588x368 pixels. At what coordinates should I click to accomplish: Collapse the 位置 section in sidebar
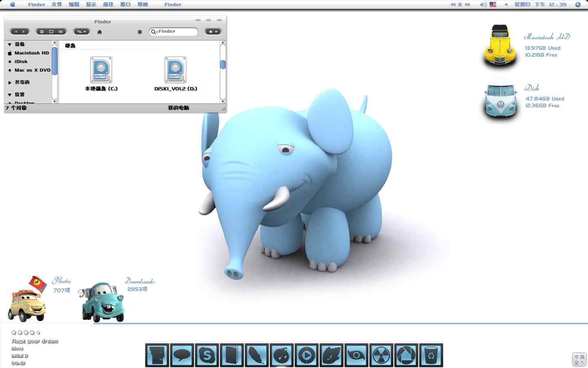point(9,94)
